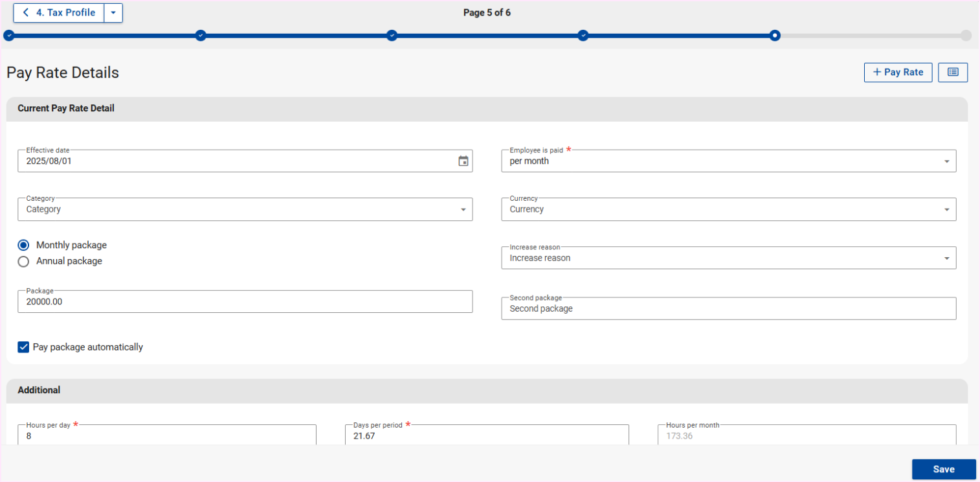
Task: Open the calendar picker for Effective date
Action: tap(463, 161)
